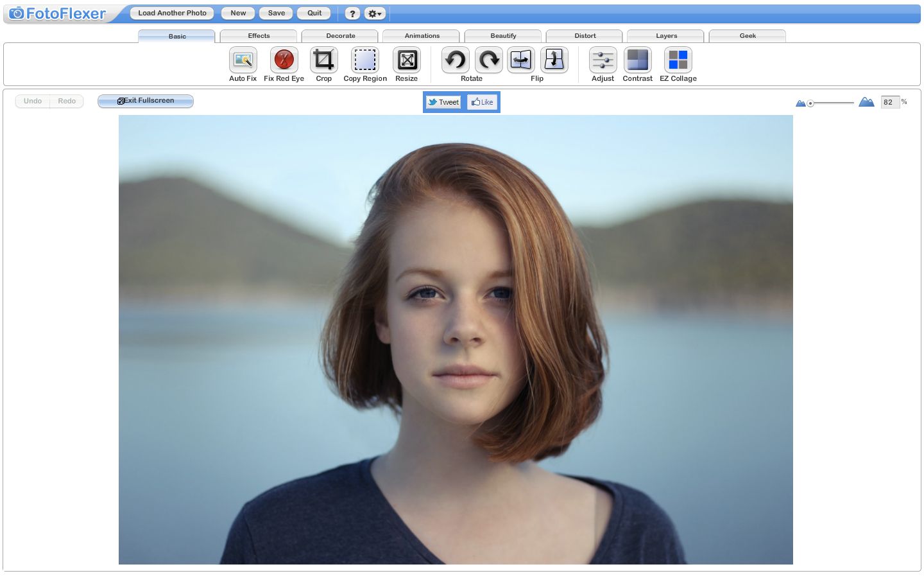
Task: Click on the portrait photo canvas
Action: click(456, 340)
